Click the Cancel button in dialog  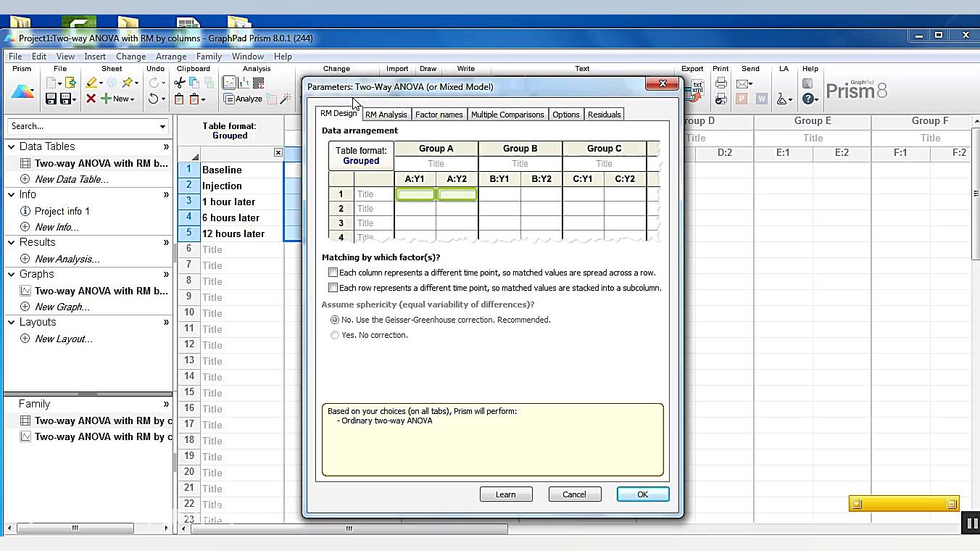pos(574,494)
